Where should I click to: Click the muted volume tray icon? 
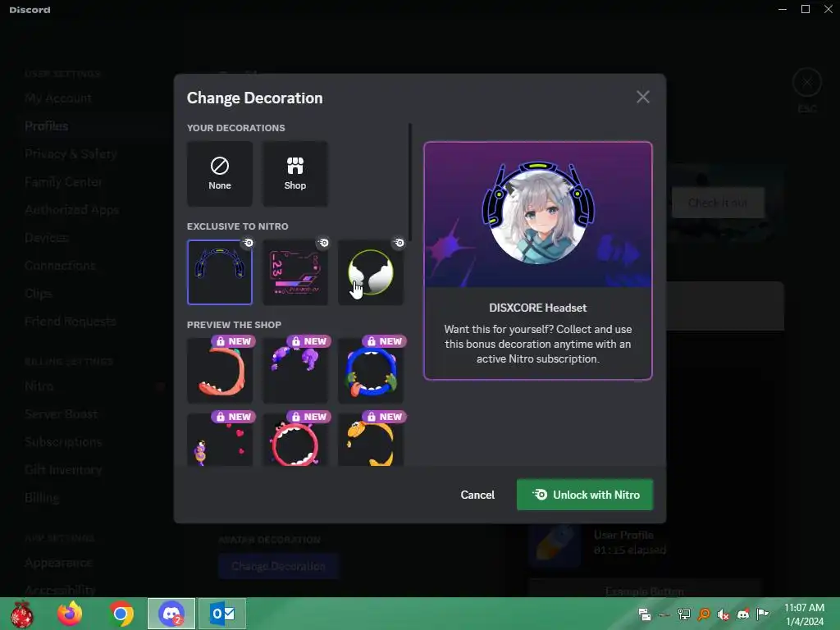[724, 614]
